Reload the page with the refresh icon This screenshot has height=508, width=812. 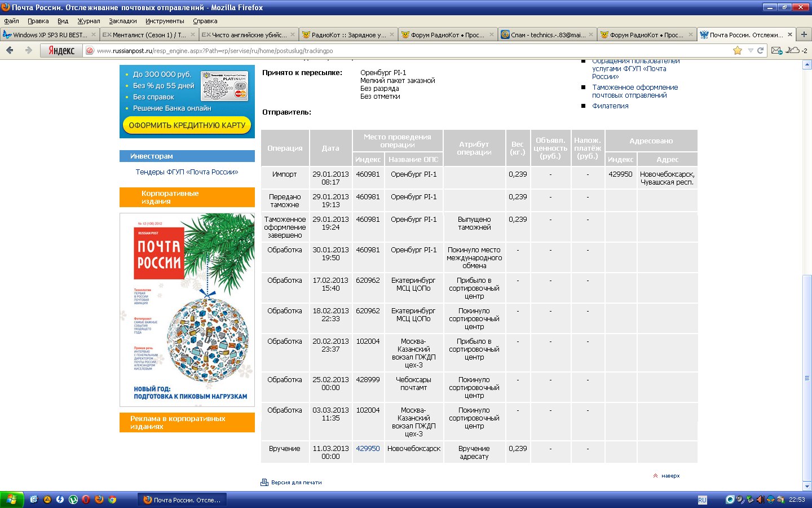point(760,50)
